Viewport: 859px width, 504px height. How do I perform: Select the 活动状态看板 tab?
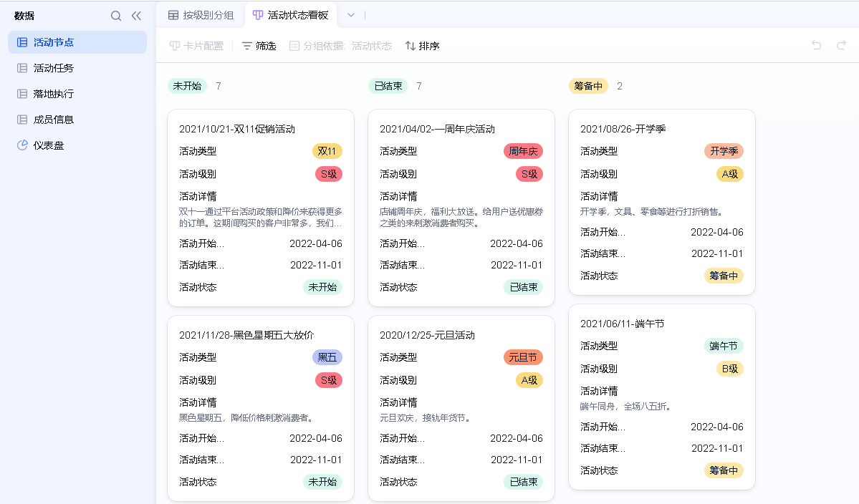(x=291, y=15)
